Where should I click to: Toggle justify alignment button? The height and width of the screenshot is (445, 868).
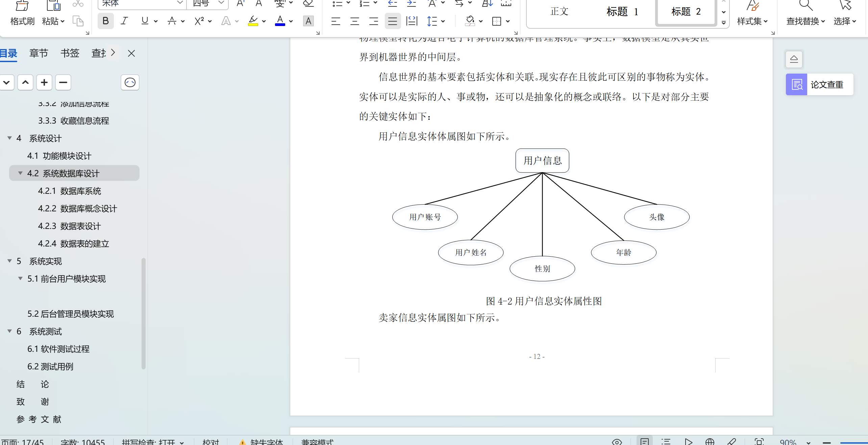392,21
